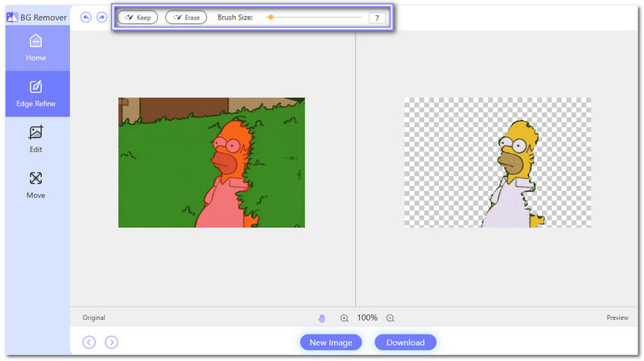This screenshot has width=644, height=361.
Task: Go to the previous image arrow
Action: 89,342
